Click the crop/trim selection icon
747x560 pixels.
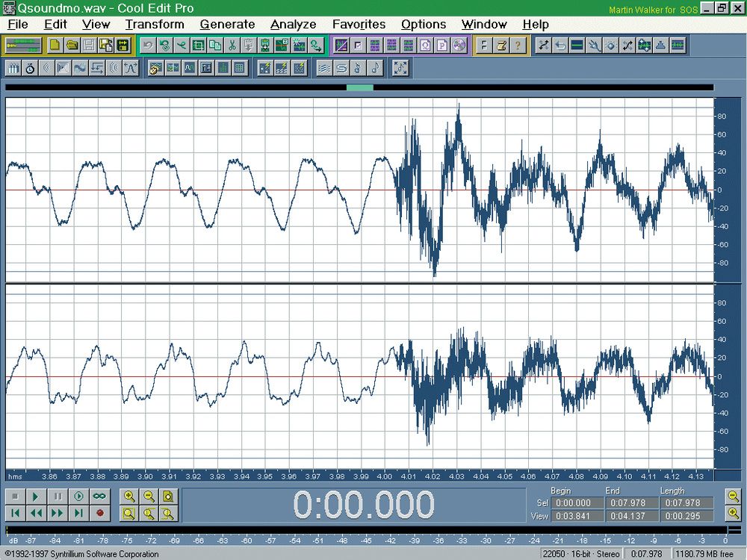[198, 46]
